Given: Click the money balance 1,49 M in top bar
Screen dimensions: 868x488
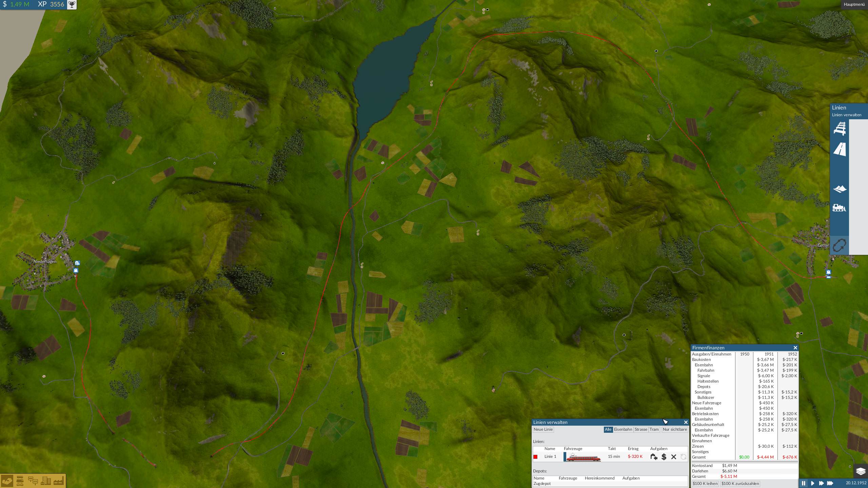Looking at the screenshot, I should coord(20,4).
